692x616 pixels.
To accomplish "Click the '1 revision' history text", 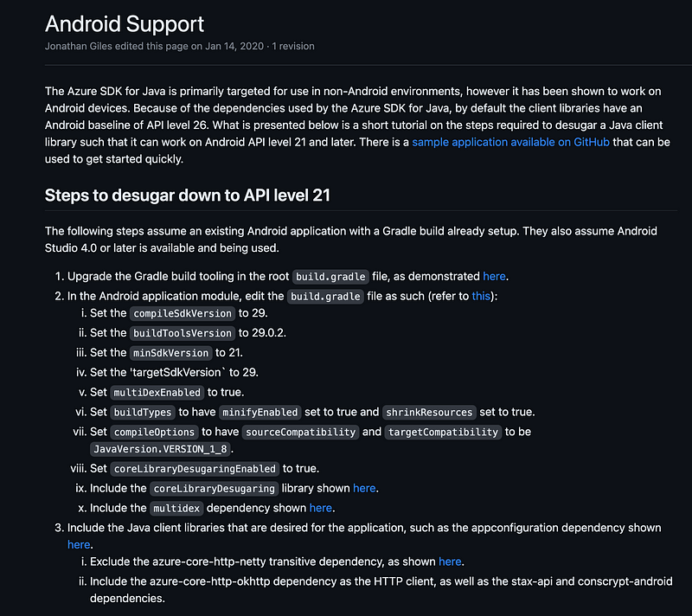I will (x=293, y=46).
